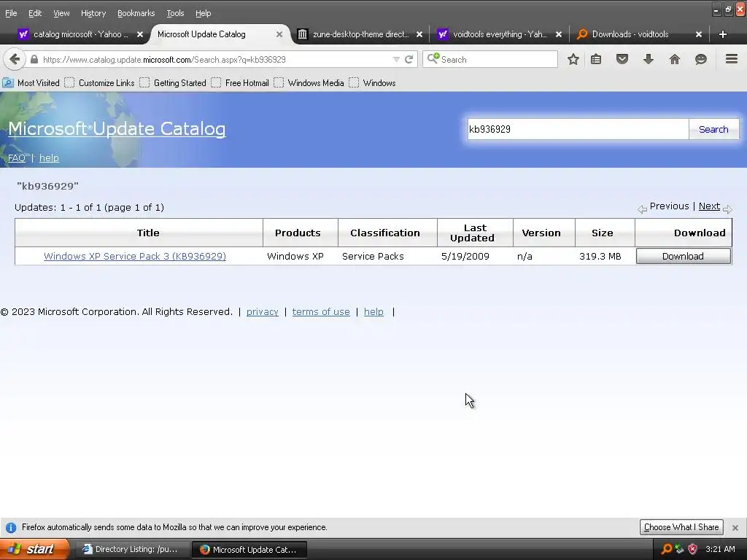
Task: Open the privacy footer link
Action: pyautogui.click(x=262, y=312)
